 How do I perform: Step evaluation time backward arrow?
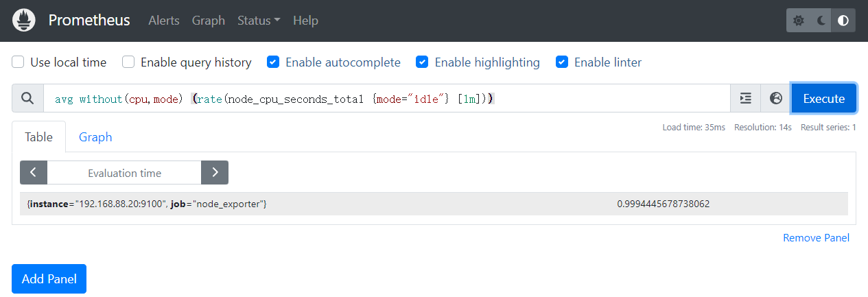(x=34, y=173)
